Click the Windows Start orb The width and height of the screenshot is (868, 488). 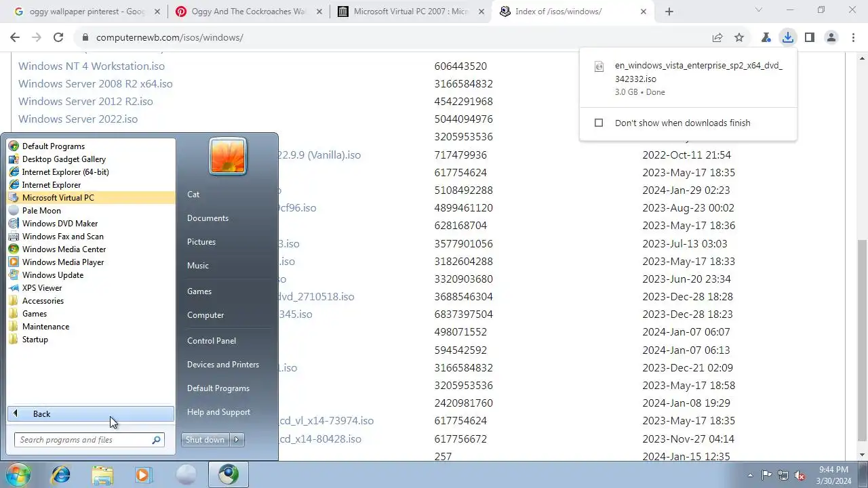coord(18,474)
